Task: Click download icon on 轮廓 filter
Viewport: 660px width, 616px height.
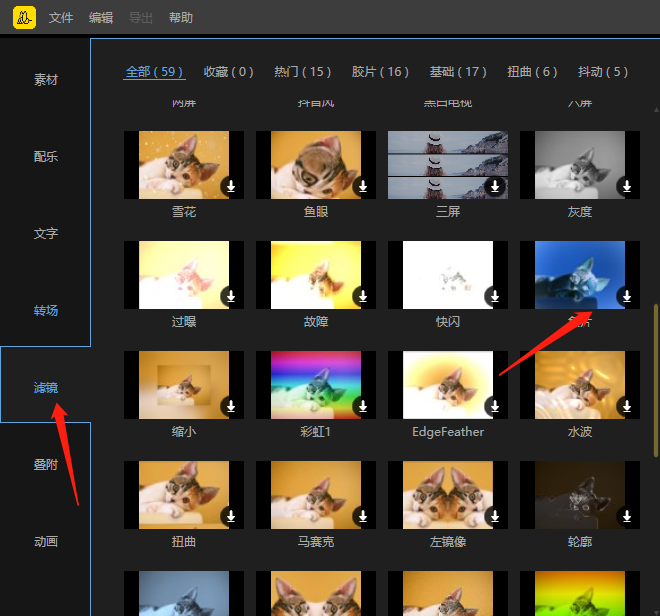Action: [x=626, y=516]
